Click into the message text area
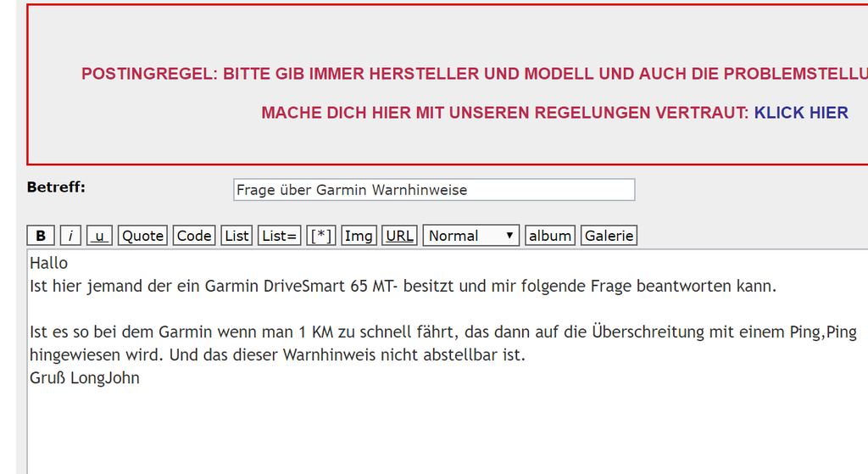Viewport: 868px width, 474px height. tap(448, 361)
